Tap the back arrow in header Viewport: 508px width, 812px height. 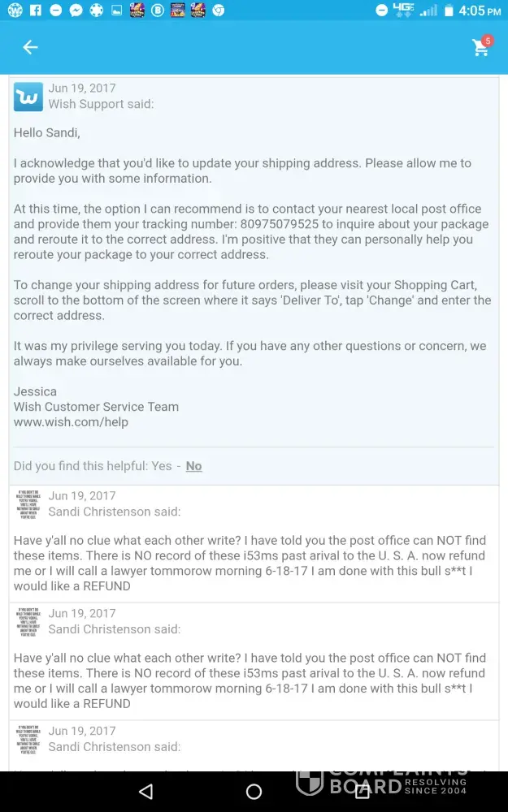pos(30,48)
